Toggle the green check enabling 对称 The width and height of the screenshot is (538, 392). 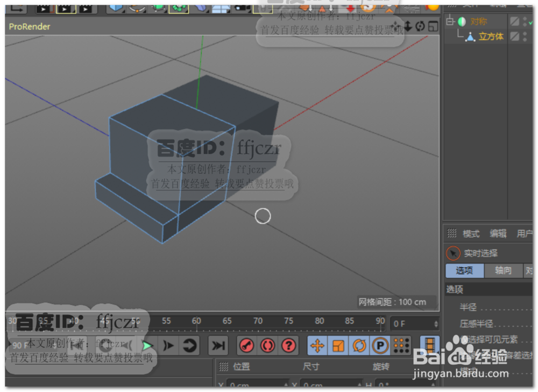530,22
